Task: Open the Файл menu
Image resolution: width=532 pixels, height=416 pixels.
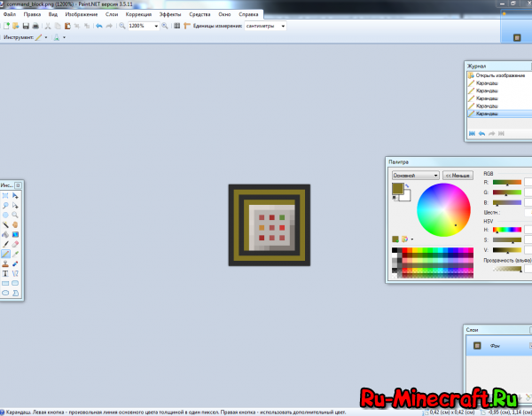Action: [10, 14]
